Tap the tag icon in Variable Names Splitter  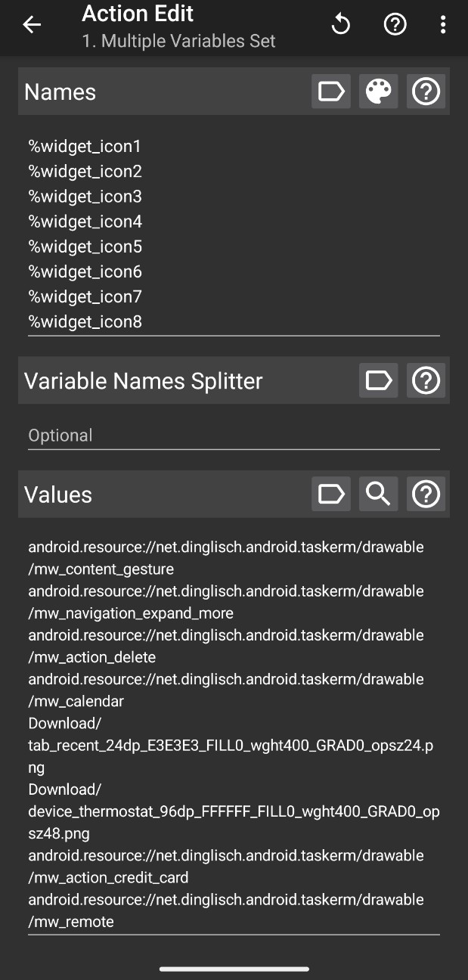tap(379, 380)
